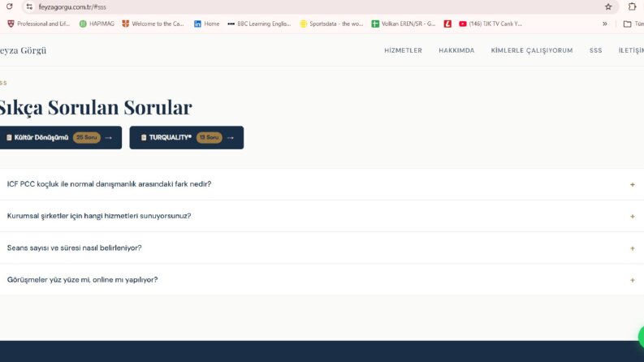Click the Sıkça Sorulan Sorular heading
The image size is (644, 362).
(96, 108)
